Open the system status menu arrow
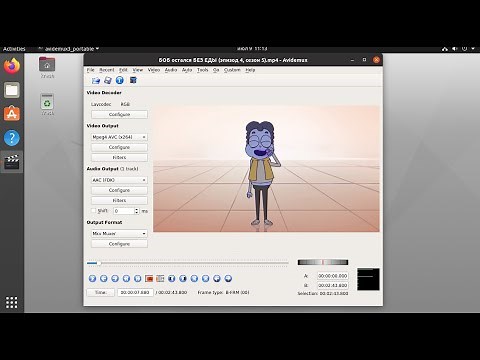Viewport: 480px width, 360px height. (473, 49)
